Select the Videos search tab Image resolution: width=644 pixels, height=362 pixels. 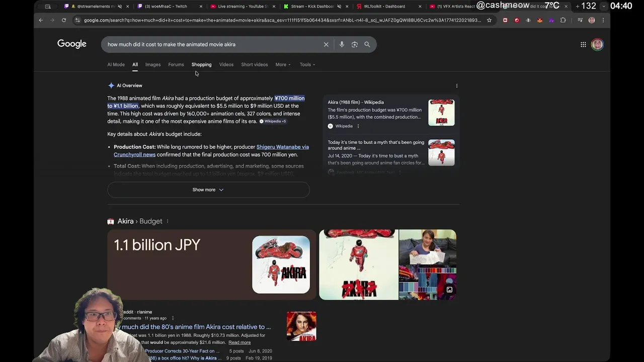226,64
